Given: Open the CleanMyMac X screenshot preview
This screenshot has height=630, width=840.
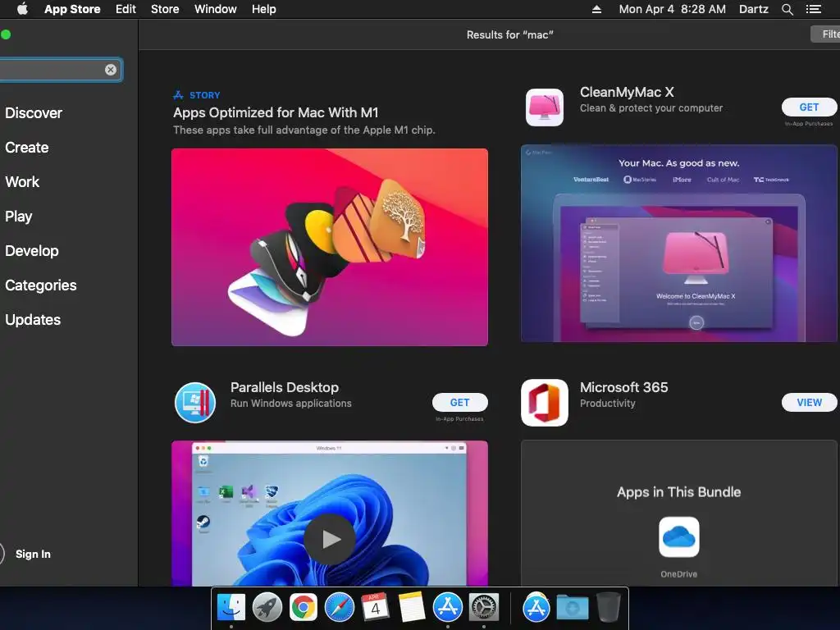Looking at the screenshot, I should coord(678,243).
